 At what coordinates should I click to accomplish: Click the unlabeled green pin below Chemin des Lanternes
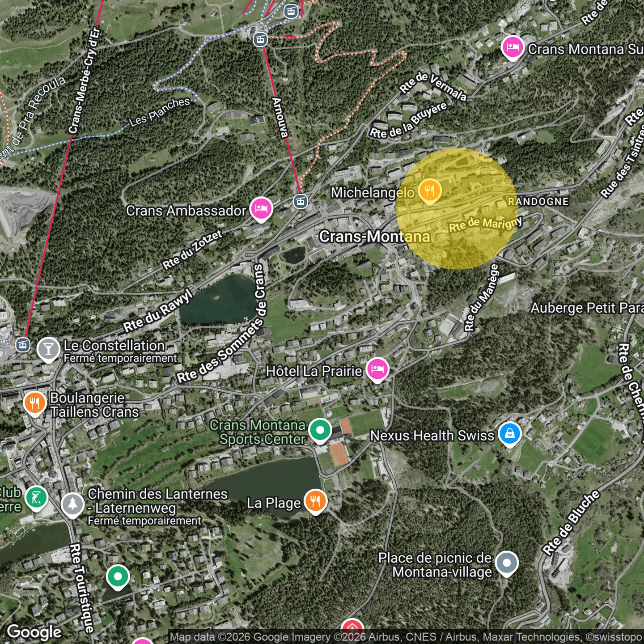[118, 577]
